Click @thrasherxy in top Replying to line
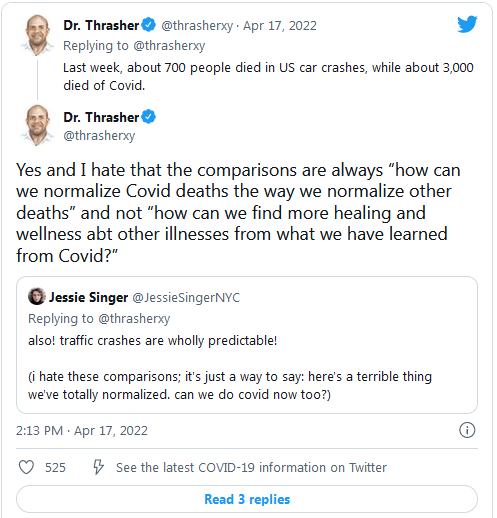Viewport: 497px width, 518px height. point(169,46)
